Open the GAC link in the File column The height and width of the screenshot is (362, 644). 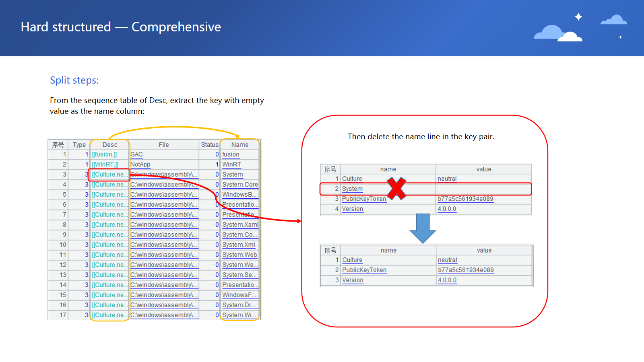tap(136, 154)
